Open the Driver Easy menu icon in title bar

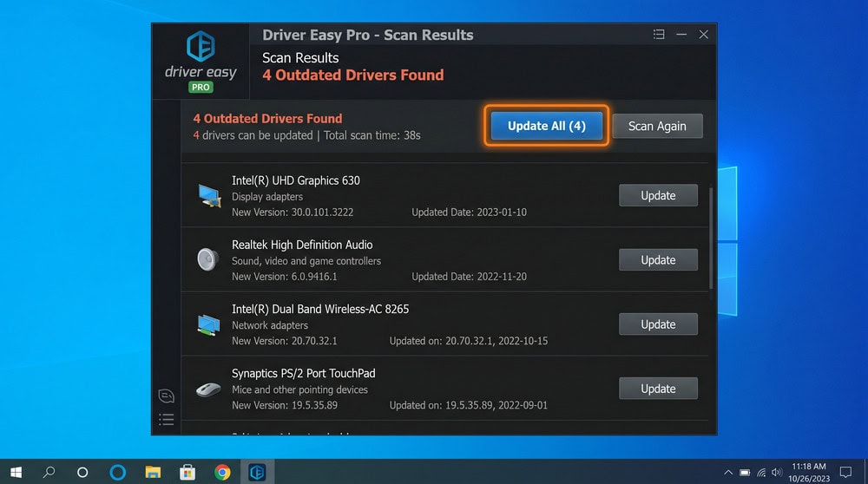[x=659, y=35]
